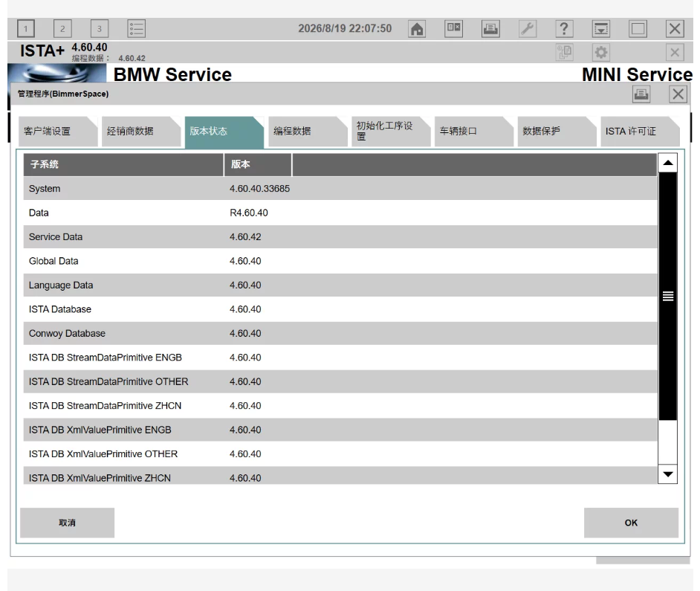Click version value R4.60.40
700x591 pixels.
click(249, 213)
